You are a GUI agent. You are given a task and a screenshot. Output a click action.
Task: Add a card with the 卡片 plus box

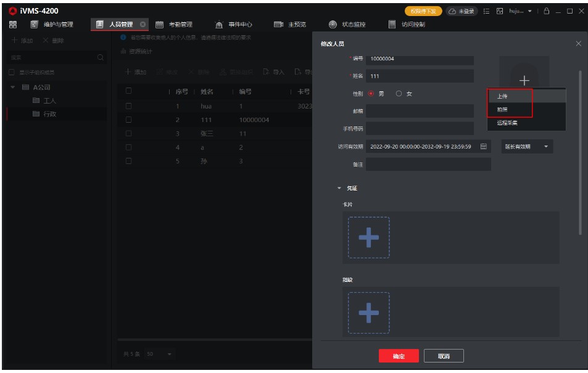tap(368, 237)
